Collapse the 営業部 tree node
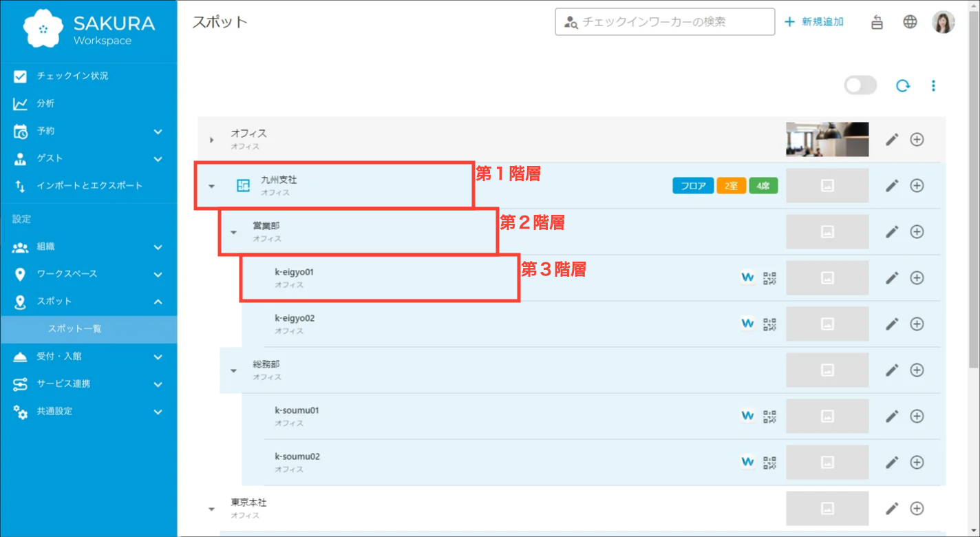Screen dimensions: 980x537 point(233,233)
